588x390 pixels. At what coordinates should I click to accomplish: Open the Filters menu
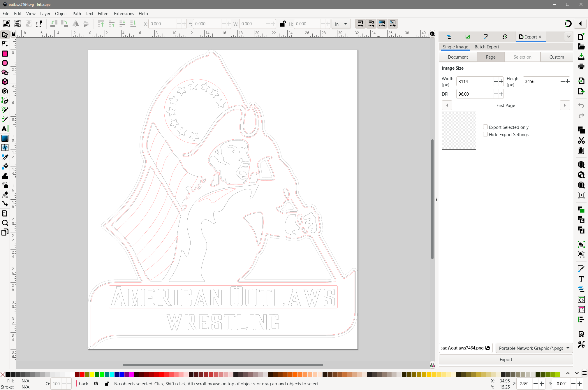click(x=103, y=14)
